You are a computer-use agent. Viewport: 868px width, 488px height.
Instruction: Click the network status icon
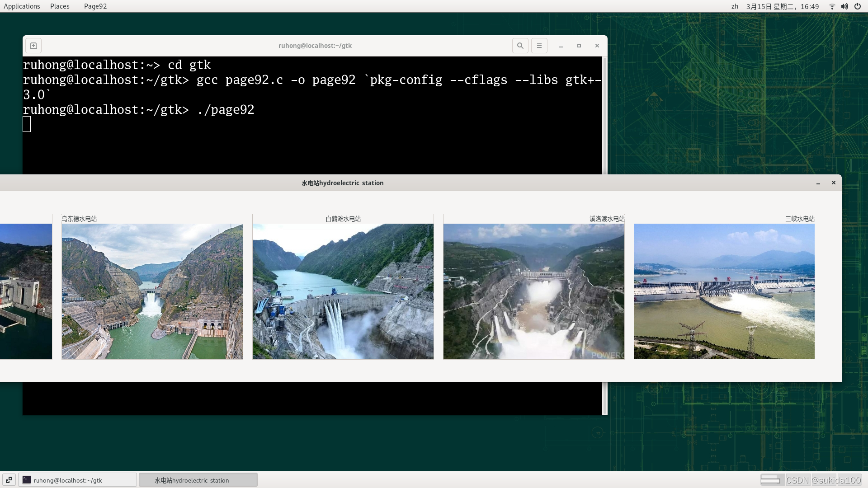832,6
